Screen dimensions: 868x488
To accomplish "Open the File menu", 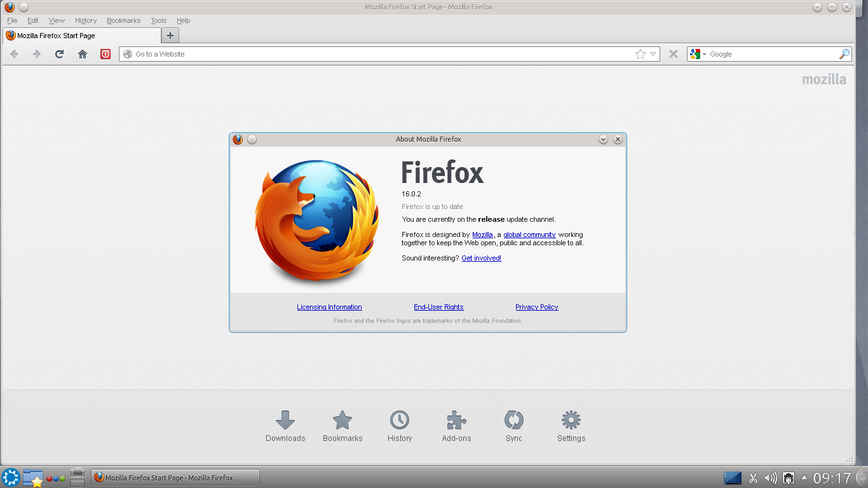I will coord(12,20).
